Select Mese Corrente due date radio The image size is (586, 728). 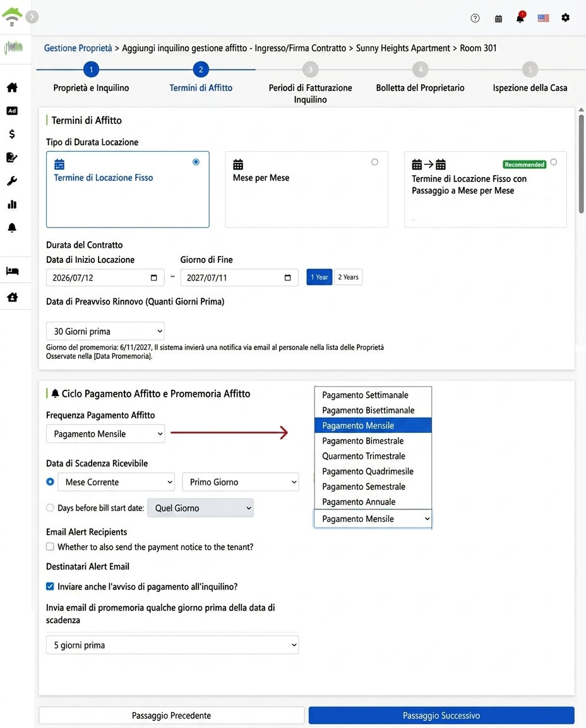click(x=50, y=482)
